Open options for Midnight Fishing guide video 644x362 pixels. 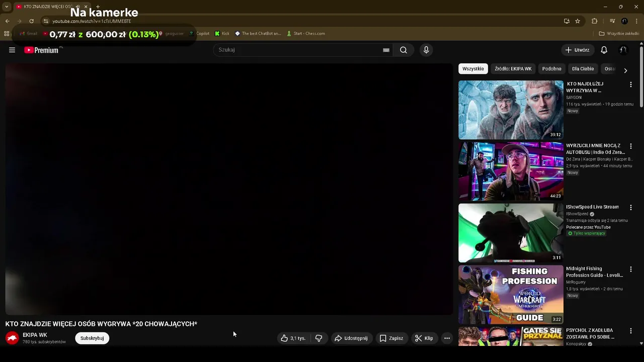pyautogui.click(x=630, y=269)
